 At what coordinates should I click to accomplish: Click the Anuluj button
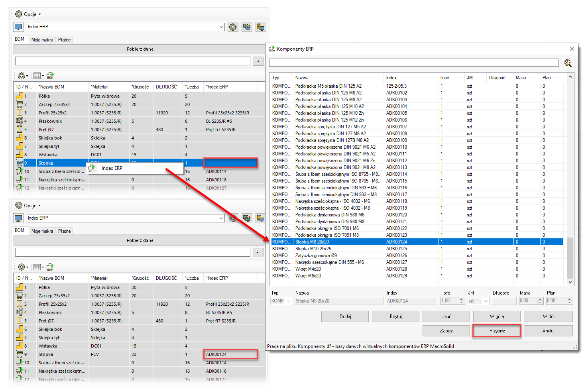(548, 331)
